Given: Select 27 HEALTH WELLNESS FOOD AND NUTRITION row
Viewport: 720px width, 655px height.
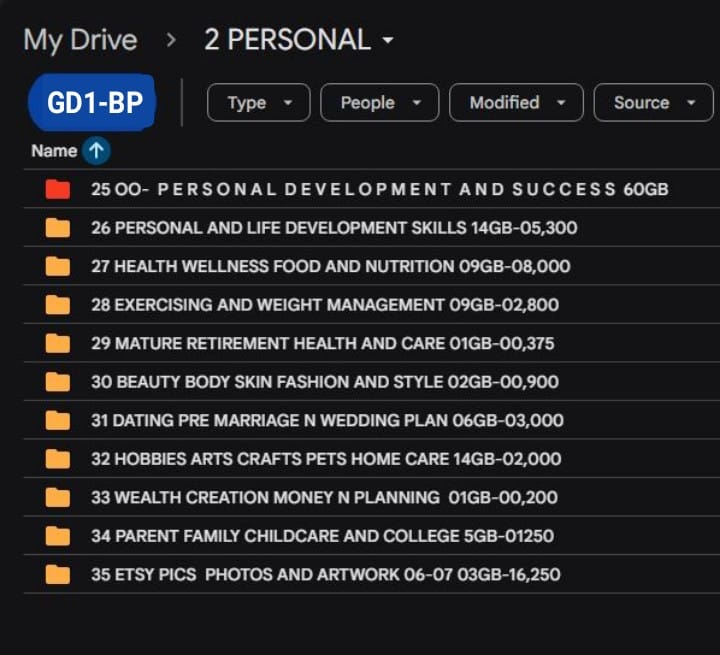Looking at the screenshot, I should (x=372, y=266).
